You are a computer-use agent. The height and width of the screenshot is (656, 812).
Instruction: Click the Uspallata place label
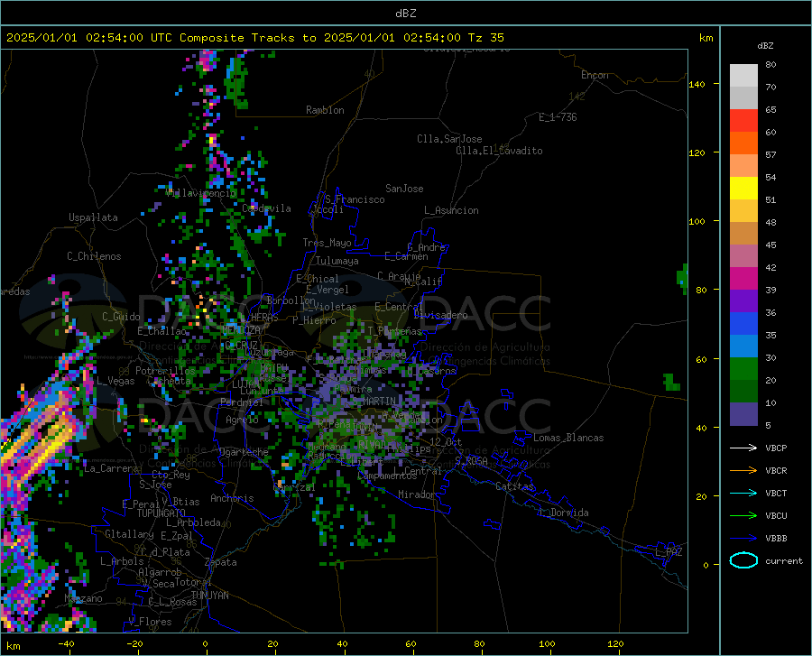(x=93, y=217)
